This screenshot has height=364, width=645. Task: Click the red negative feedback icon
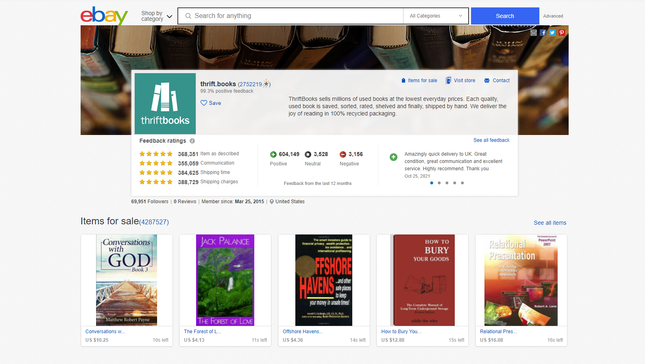click(343, 154)
